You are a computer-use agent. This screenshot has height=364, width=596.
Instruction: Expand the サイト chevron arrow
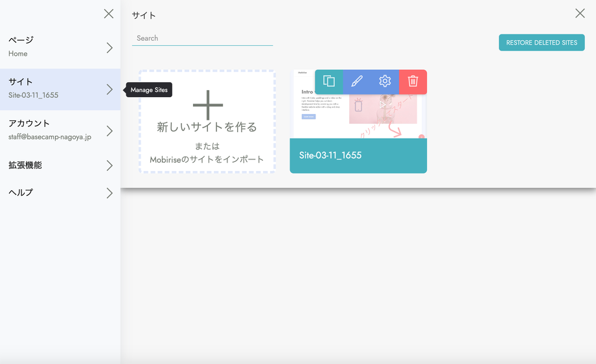[109, 89]
